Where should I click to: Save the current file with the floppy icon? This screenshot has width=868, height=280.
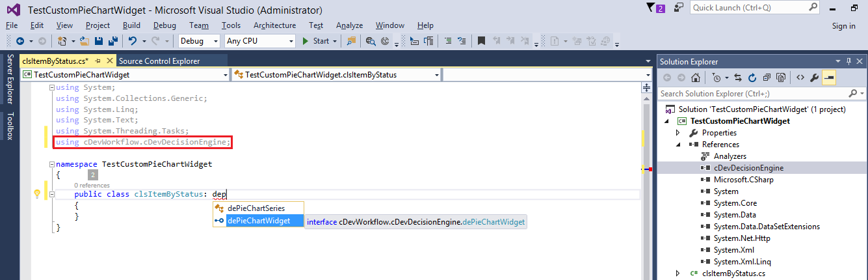(99, 41)
